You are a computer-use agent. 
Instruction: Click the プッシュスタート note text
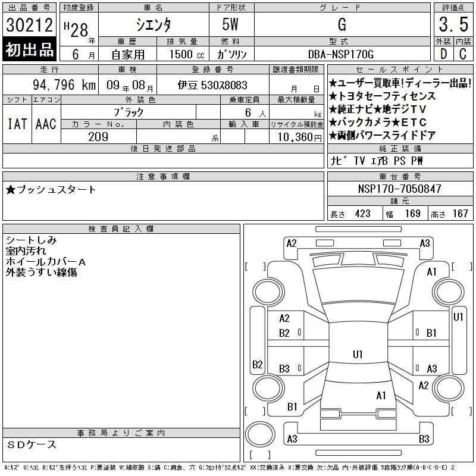(x=51, y=190)
